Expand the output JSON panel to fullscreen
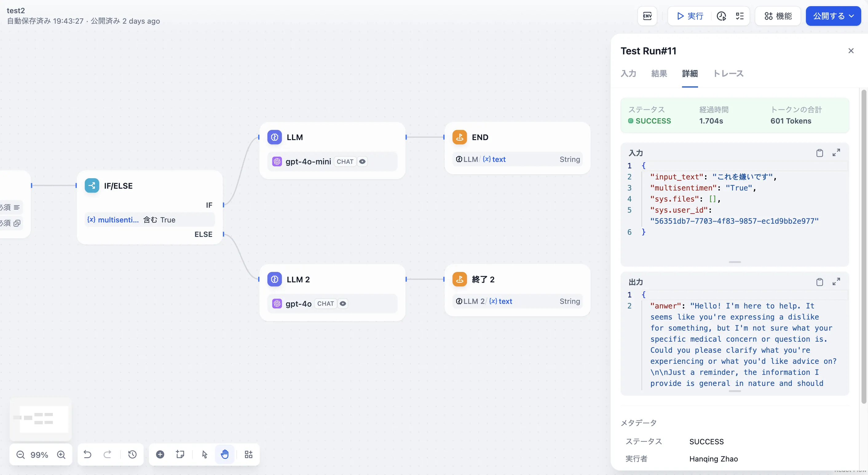The image size is (868, 475). pos(836,282)
